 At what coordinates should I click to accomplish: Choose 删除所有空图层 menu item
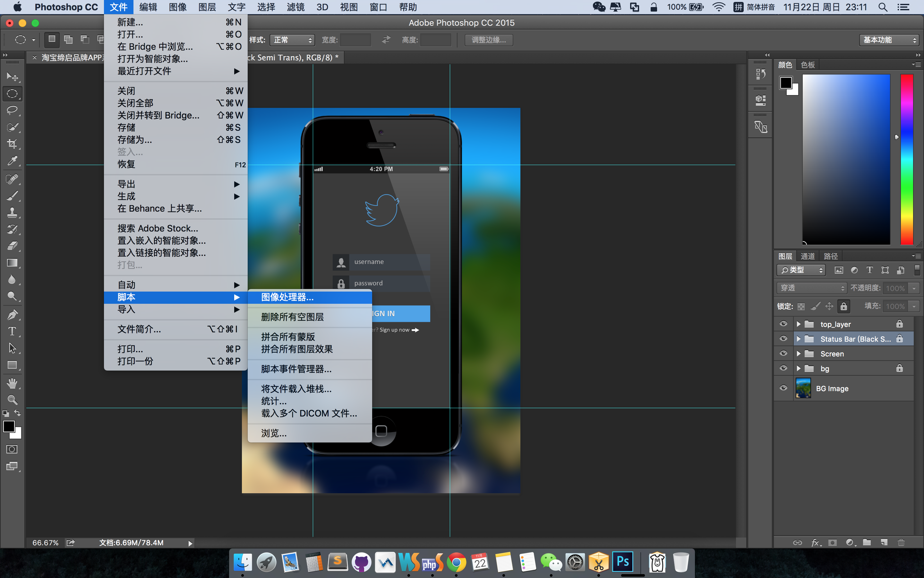[310, 317]
